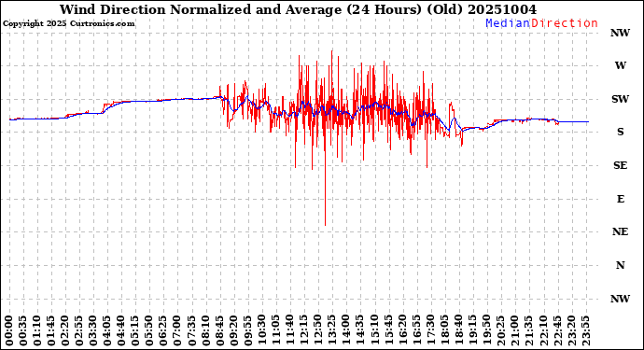Click the 'N' axis label
This screenshot has height=350, width=644.
[x=620, y=265]
